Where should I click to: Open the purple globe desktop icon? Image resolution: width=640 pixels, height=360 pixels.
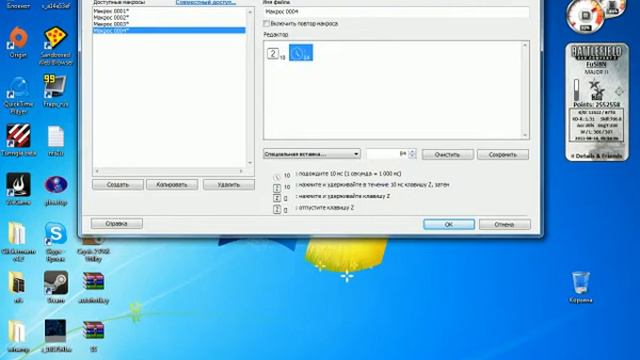click(x=56, y=189)
